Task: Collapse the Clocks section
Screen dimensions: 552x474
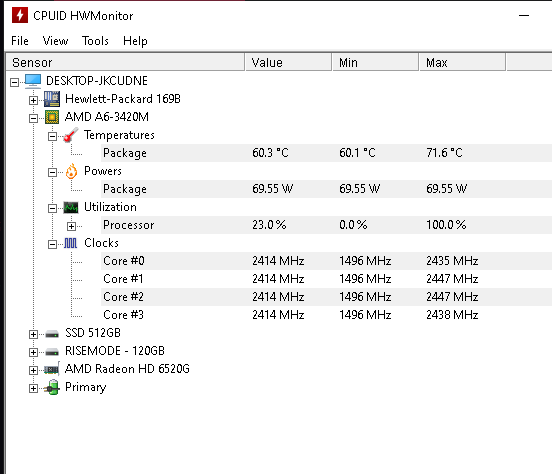Action: [52, 244]
